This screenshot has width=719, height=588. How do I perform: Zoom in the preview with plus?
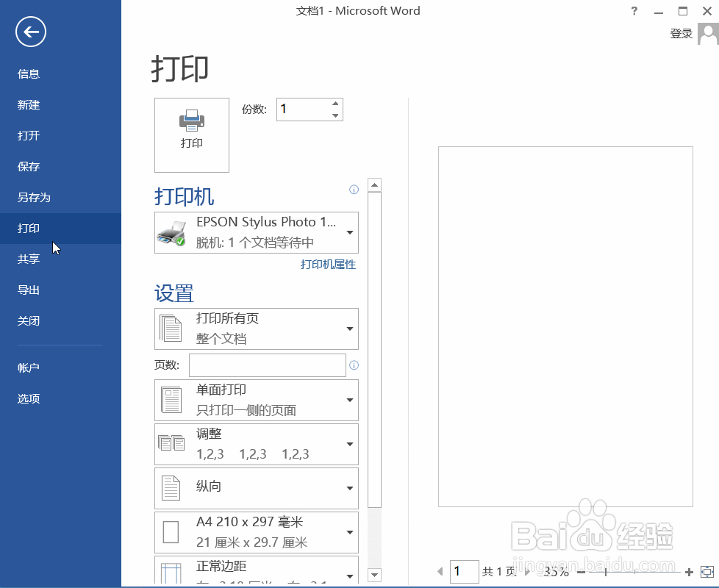689,572
